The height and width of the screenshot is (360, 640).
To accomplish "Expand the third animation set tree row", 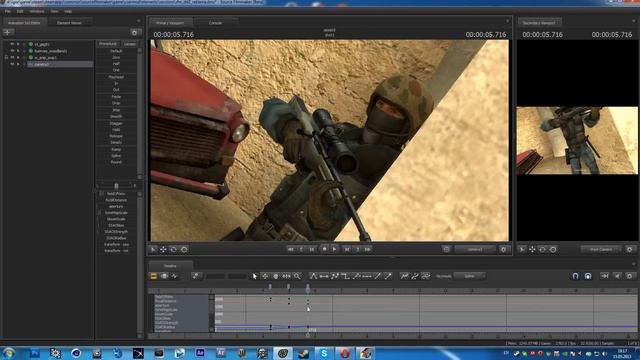I will 18,57.
